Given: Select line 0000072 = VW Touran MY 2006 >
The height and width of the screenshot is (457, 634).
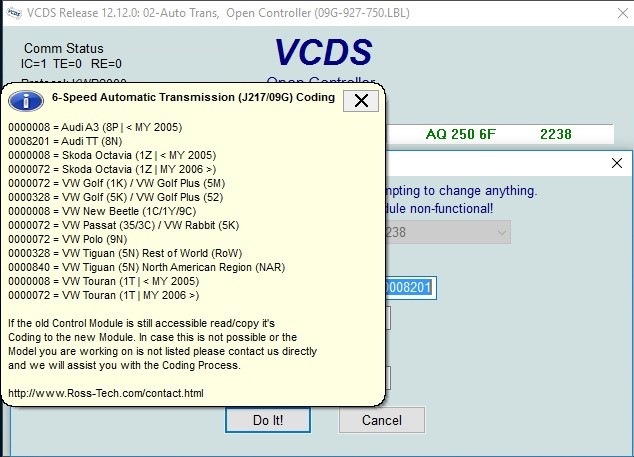Looking at the screenshot, I should coord(104,295).
